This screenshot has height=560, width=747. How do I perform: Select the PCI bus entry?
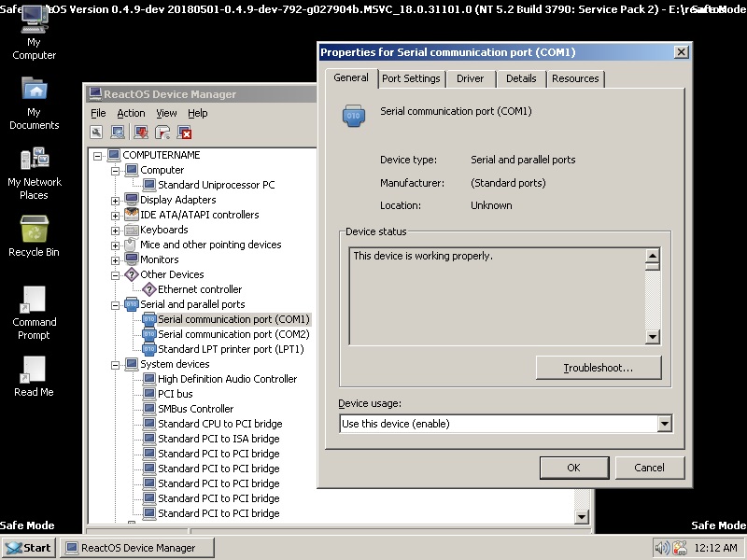coord(176,394)
